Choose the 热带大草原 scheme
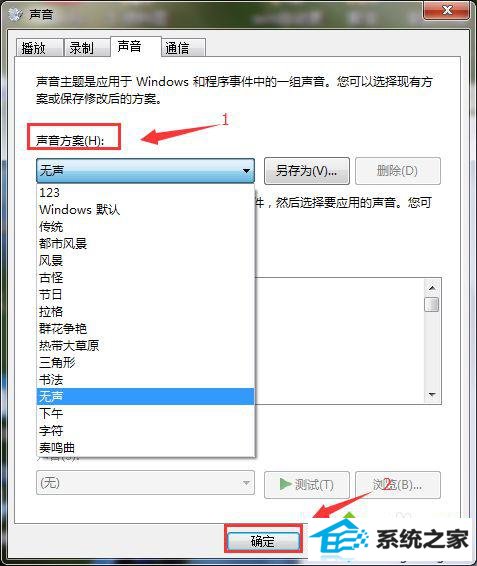 (x=146, y=345)
